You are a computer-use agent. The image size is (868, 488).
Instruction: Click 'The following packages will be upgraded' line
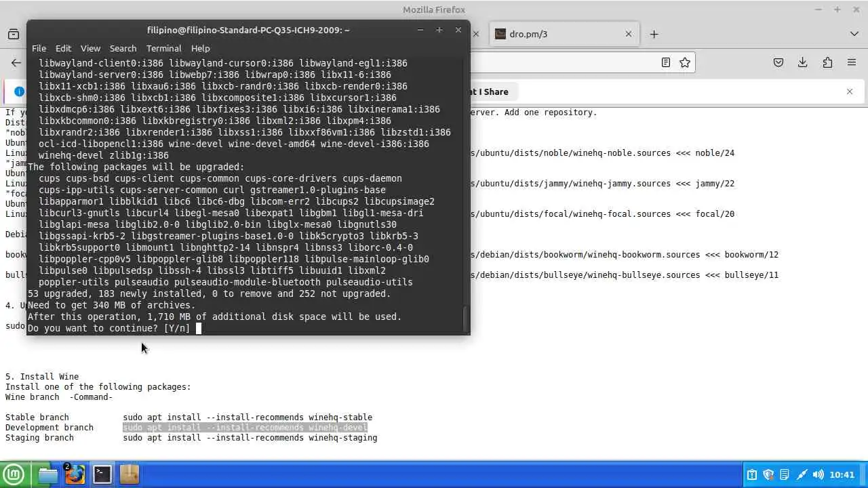click(136, 167)
